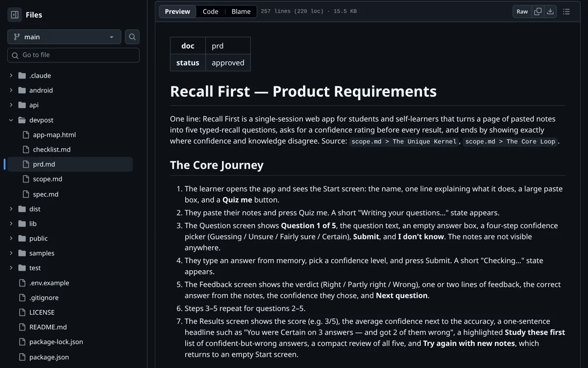Click The Core Journey heading
The image size is (588, 368).
[x=217, y=165]
